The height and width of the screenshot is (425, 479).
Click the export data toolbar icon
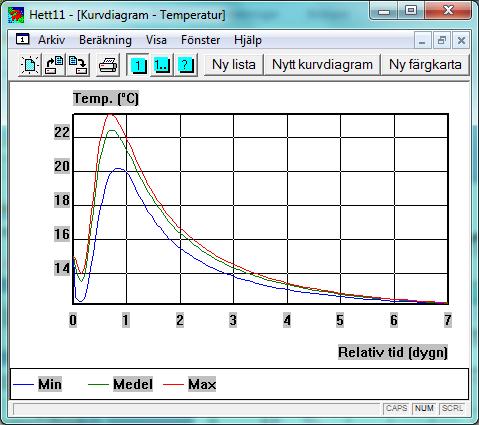click(78, 65)
